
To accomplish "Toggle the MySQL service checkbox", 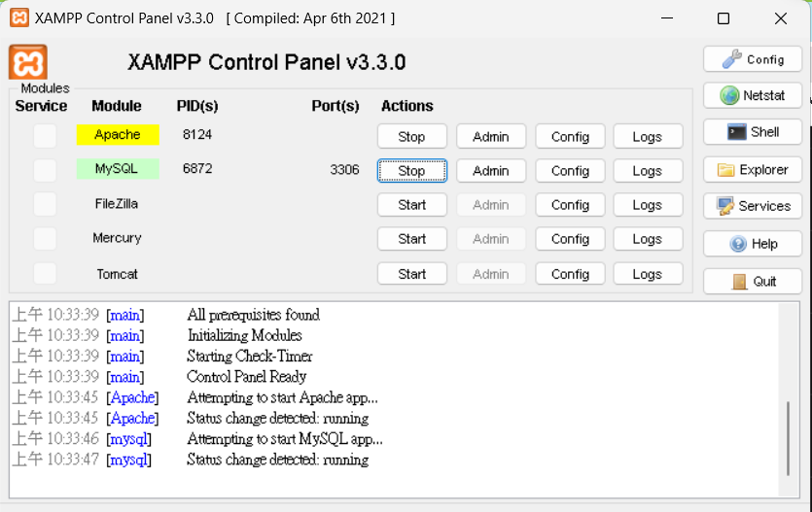I will (x=45, y=170).
